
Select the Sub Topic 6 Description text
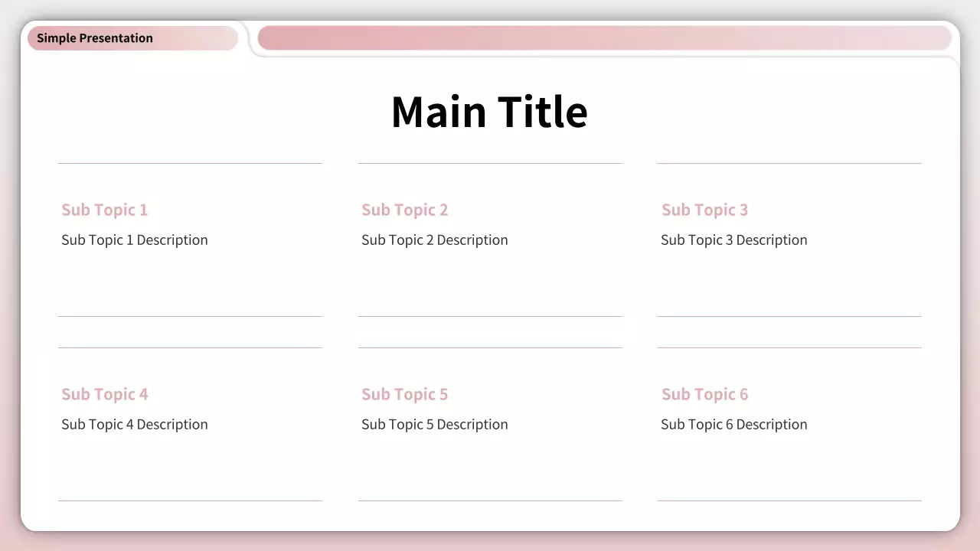(x=734, y=425)
